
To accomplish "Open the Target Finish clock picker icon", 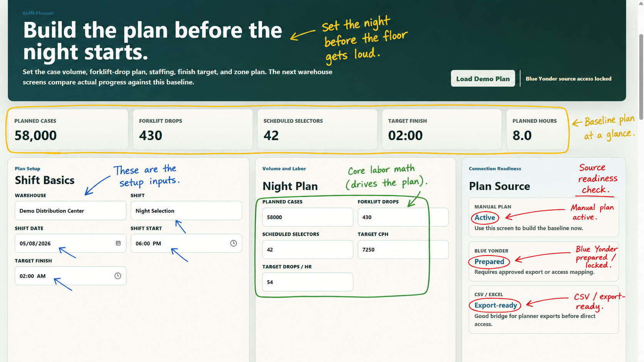I will [118, 276].
